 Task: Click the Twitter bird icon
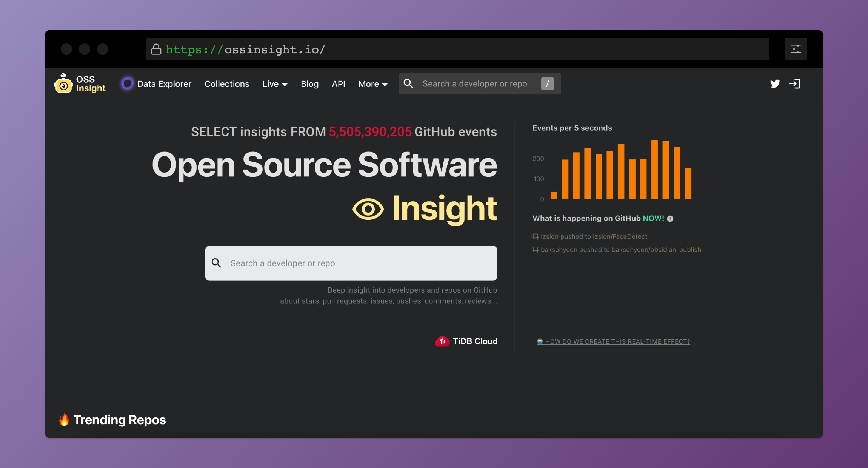[775, 83]
